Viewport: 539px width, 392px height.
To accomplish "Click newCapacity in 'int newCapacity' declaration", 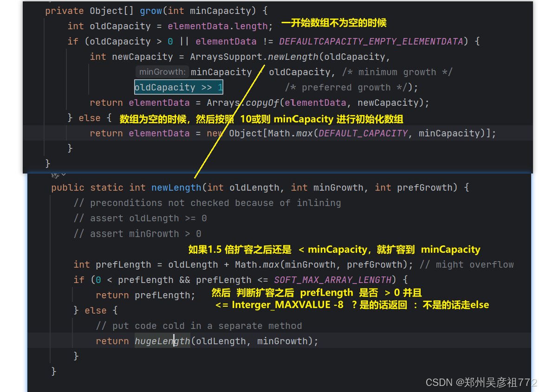I will point(143,57).
